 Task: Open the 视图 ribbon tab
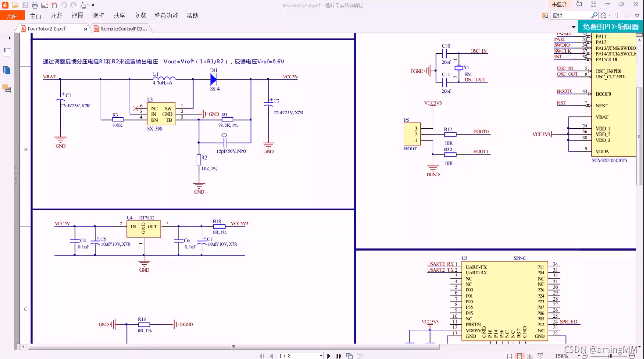pos(77,16)
